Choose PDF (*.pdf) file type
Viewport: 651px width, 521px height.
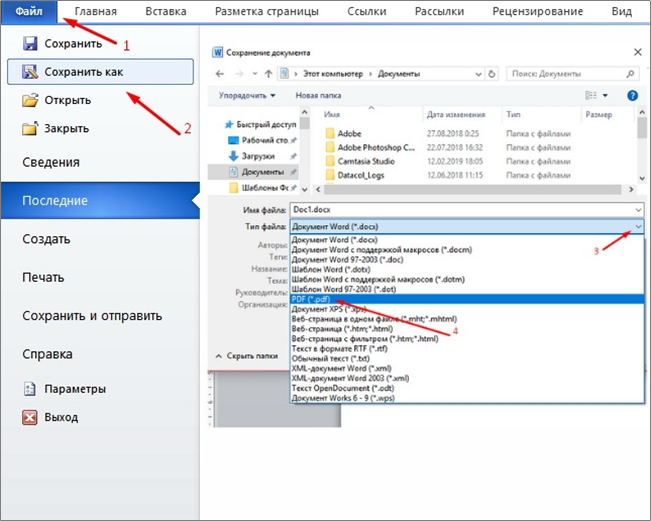(467, 299)
